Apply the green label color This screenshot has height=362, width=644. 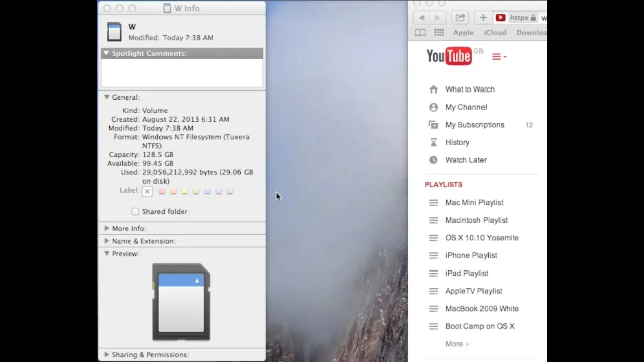(196, 191)
